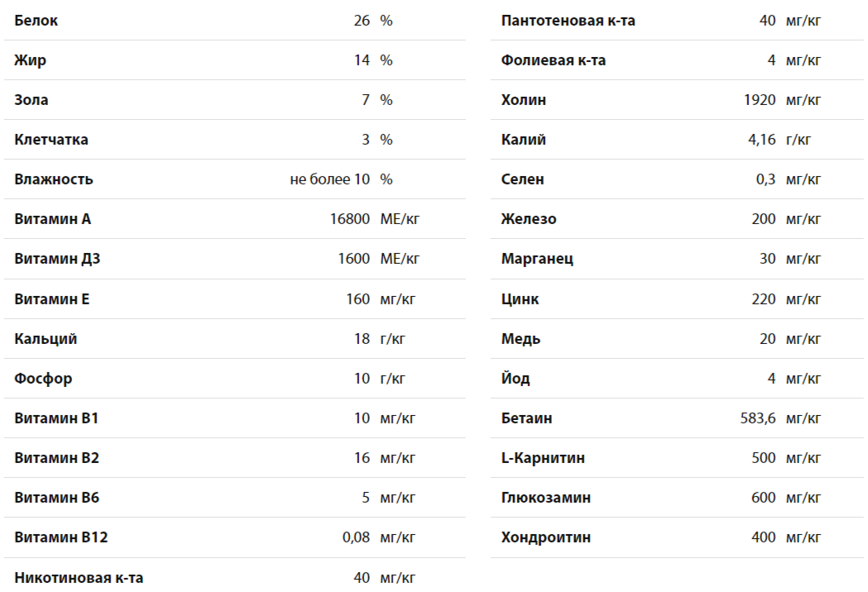Select the Холин value 1920
Viewport: 868px width, 592px height.
click(x=760, y=100)
